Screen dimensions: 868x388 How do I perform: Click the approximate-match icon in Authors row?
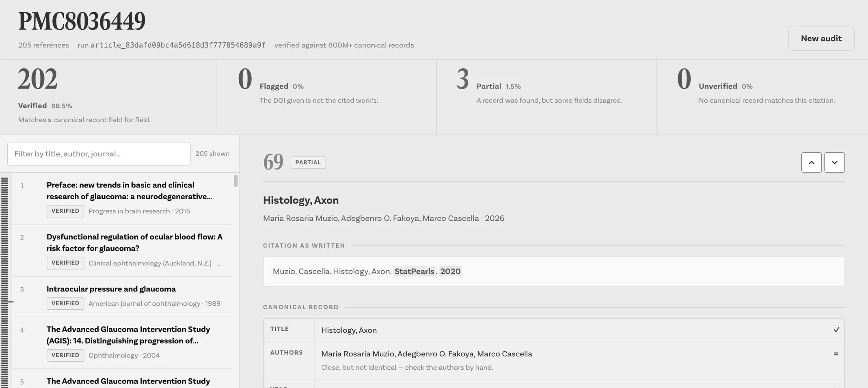click(836, 354)
